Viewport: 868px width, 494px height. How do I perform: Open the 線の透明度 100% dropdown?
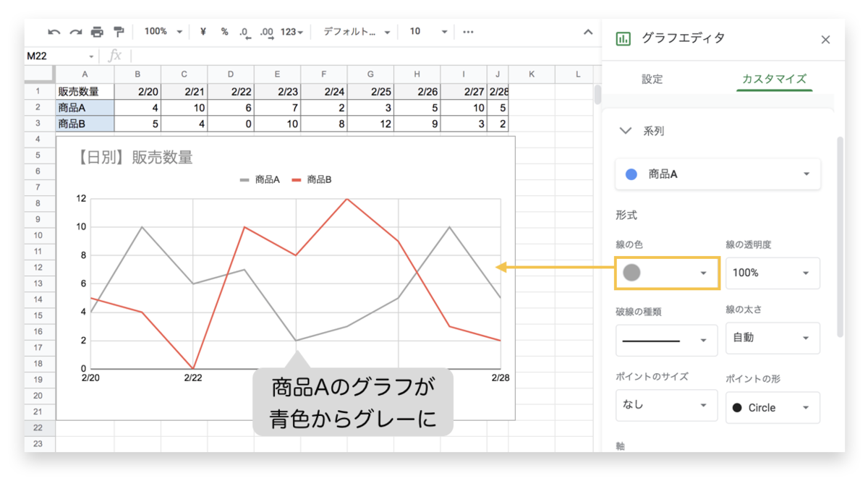click(x=773, y=273)
